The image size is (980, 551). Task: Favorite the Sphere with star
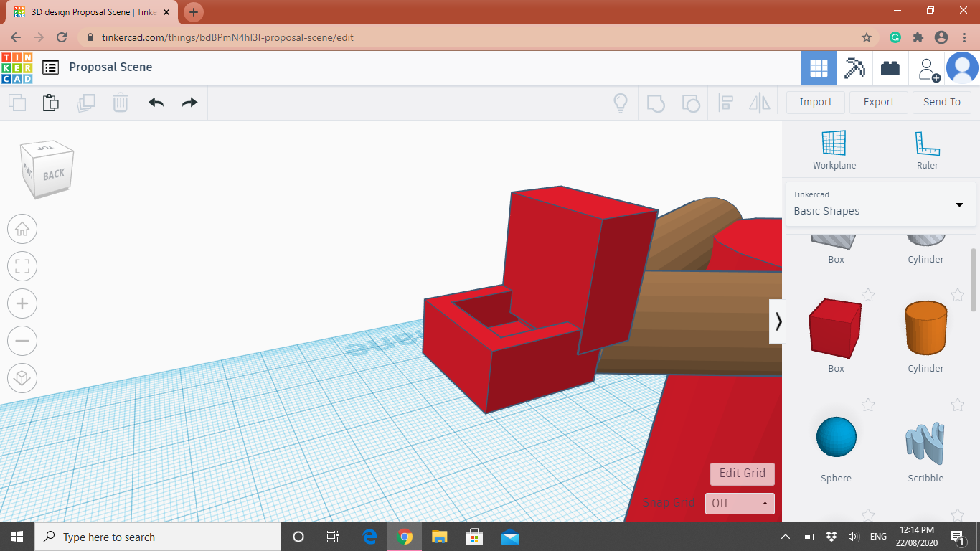[868, 405]
